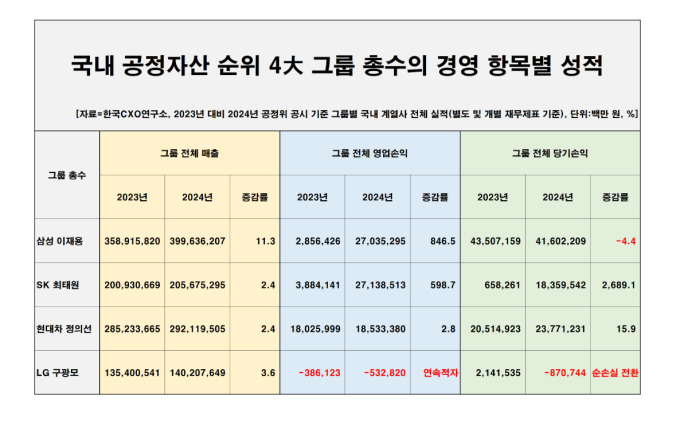
Task: Select the 그룹 총수 header cell
Action: coord(67,175)
